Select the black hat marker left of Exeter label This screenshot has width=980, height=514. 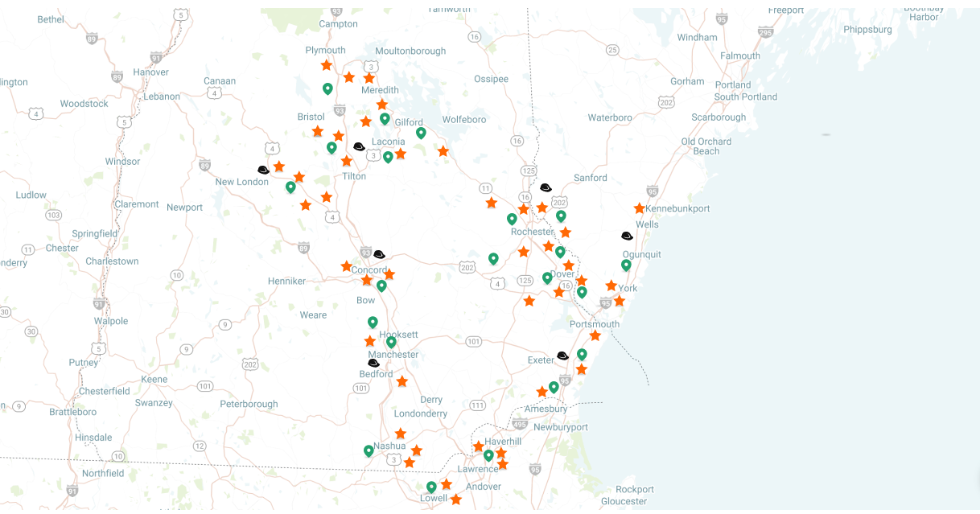click(562, 356)
